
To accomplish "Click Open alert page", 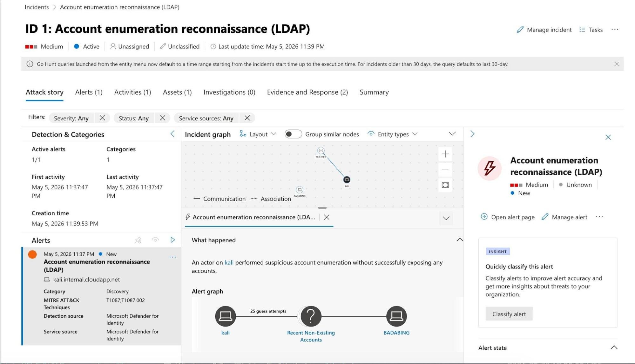I will pyautogui.click(x=507, y=217).
